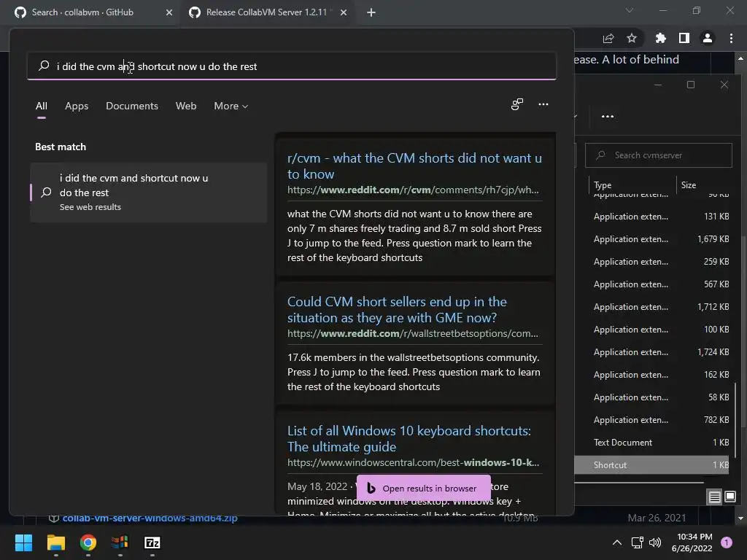Image resolution: width=747 pixels, height=560 pixels.
Task: Open the Chrome profile avatar
Action: tap(708, 38)
